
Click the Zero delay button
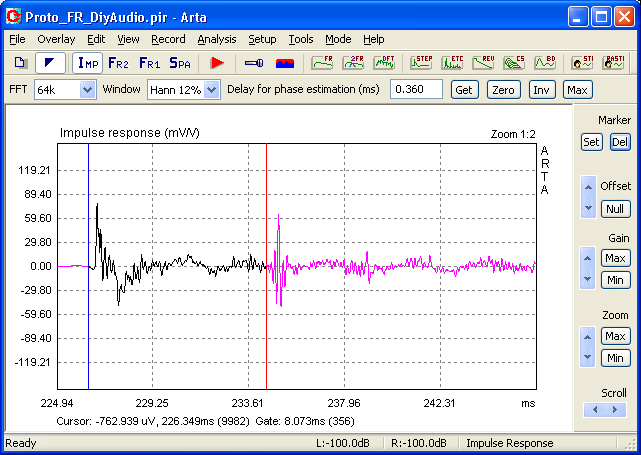tap(504, 90)
